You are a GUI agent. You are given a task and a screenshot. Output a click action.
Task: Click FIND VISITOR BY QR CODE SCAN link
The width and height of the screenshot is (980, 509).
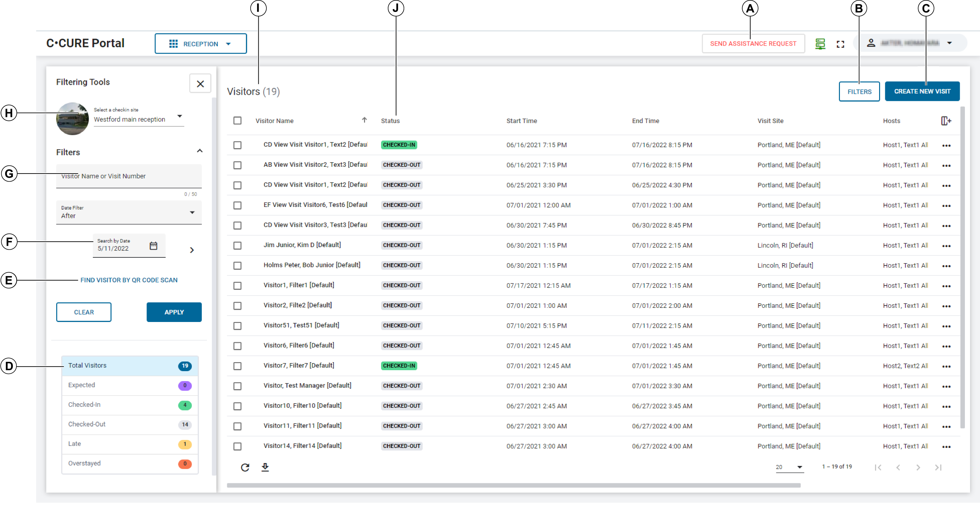[x=129, y=280]
